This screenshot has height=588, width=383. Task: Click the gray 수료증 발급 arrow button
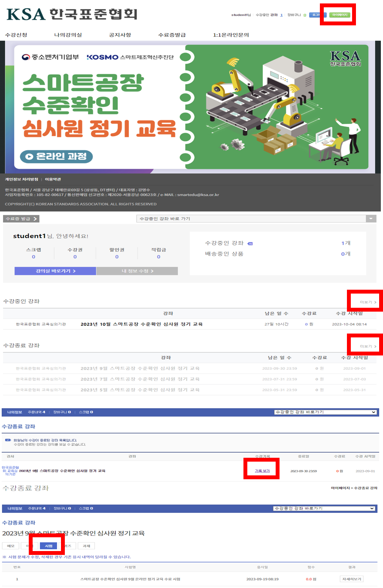(x=21, y=219)
